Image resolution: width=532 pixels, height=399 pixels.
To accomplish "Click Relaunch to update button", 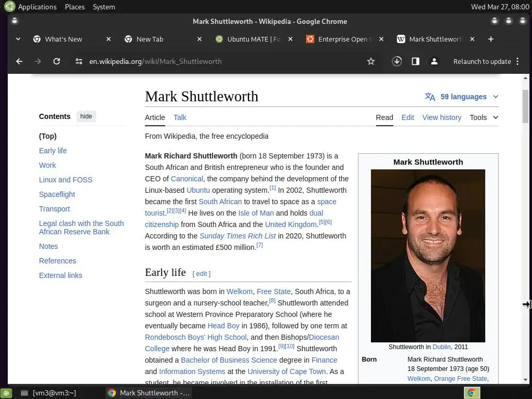I will 482,61.
